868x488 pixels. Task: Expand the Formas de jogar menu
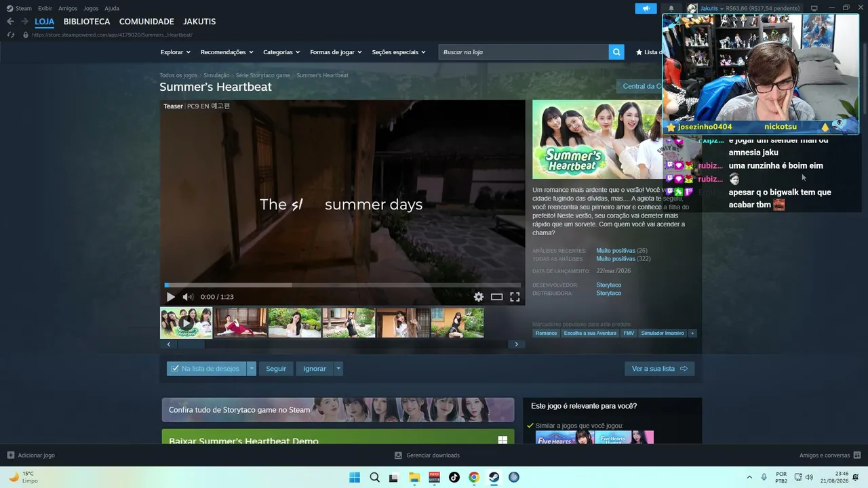pos(336,52)
